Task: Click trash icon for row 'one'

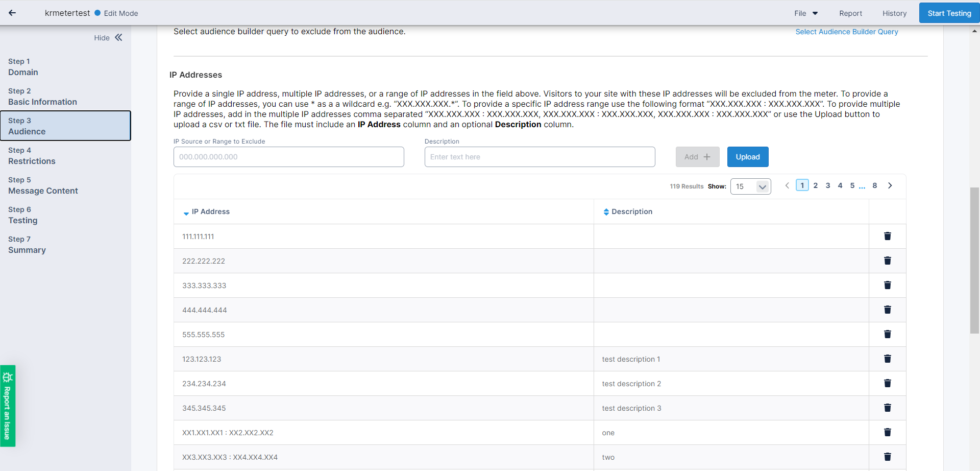Action: [x=887, y=432]
